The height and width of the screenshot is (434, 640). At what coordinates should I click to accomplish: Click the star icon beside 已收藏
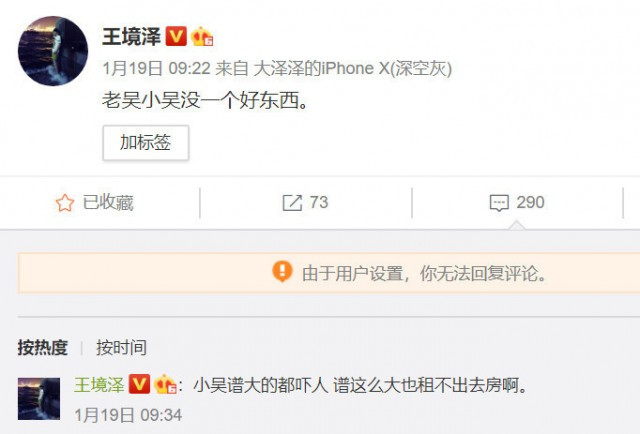65,203
